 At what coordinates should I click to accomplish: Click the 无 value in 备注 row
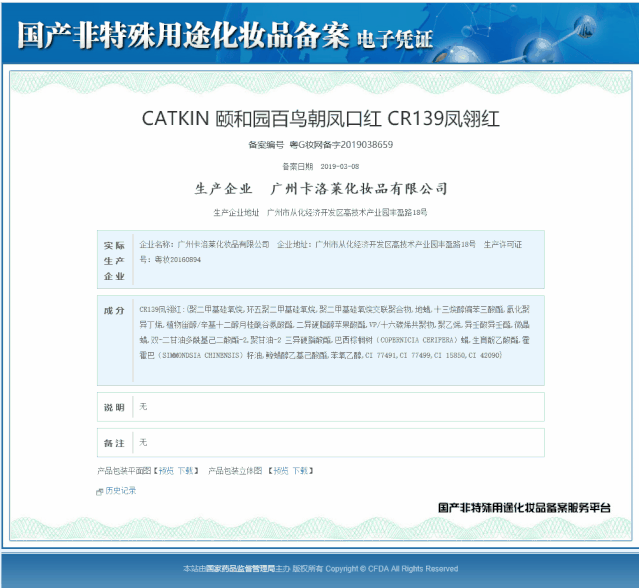[x=143, y=443]
